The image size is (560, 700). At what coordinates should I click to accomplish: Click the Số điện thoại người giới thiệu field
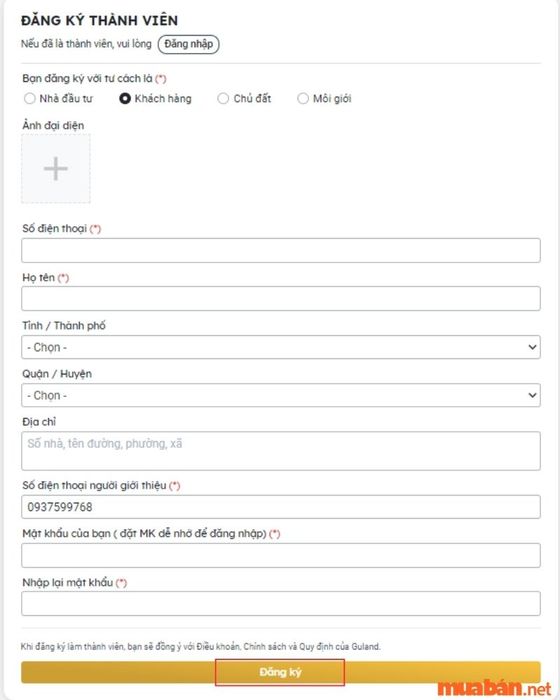tap(281, 507)
